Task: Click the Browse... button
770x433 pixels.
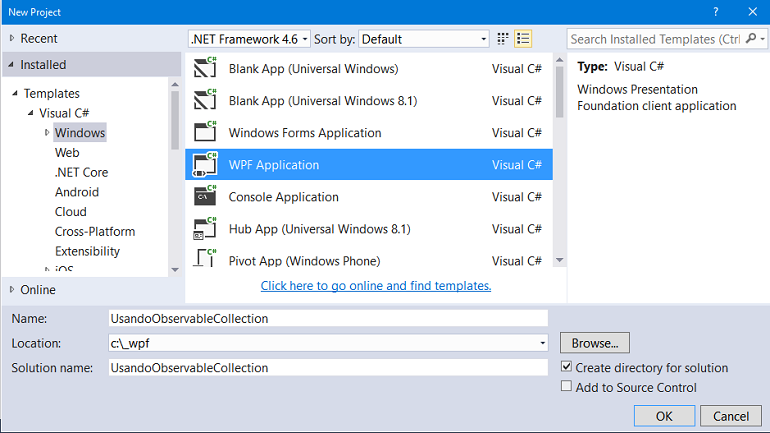Action: pyautogui.click(x=595, y=343)
